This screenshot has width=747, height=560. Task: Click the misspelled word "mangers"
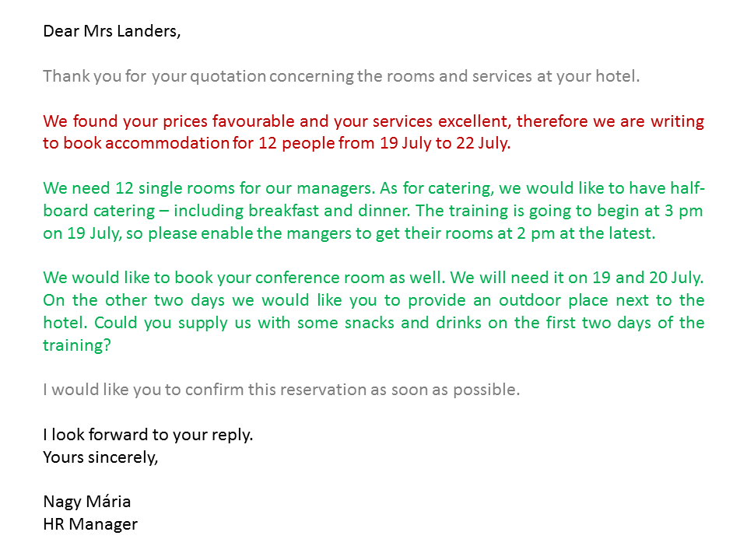311,233
